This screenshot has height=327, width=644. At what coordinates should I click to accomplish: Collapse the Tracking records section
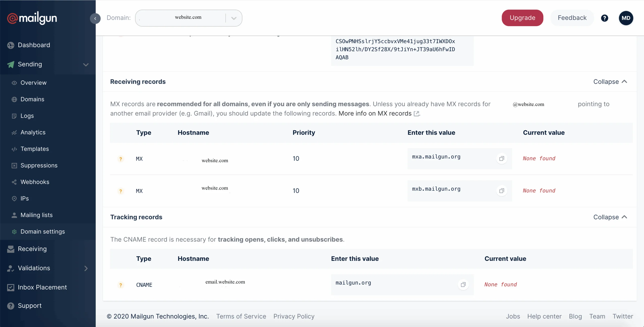(x=610, y=217)
